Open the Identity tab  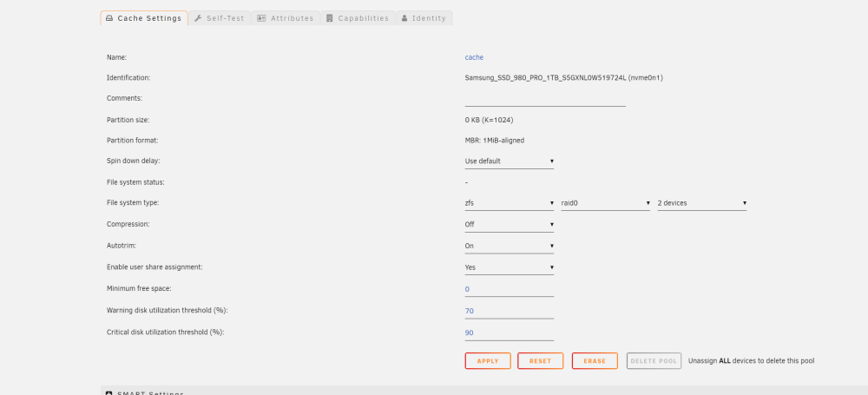424,17
